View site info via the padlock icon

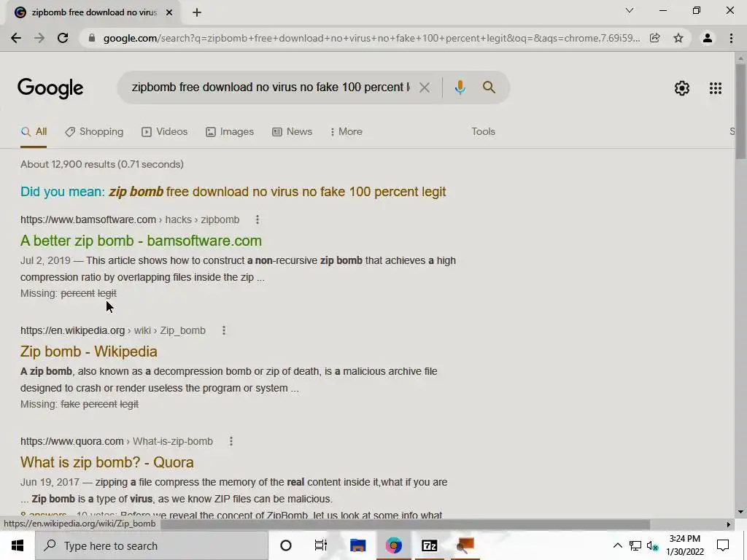[91, 38]
